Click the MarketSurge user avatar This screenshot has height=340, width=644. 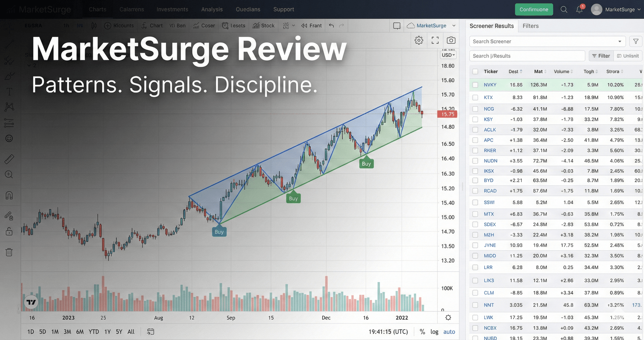click(x=597, y=9)
